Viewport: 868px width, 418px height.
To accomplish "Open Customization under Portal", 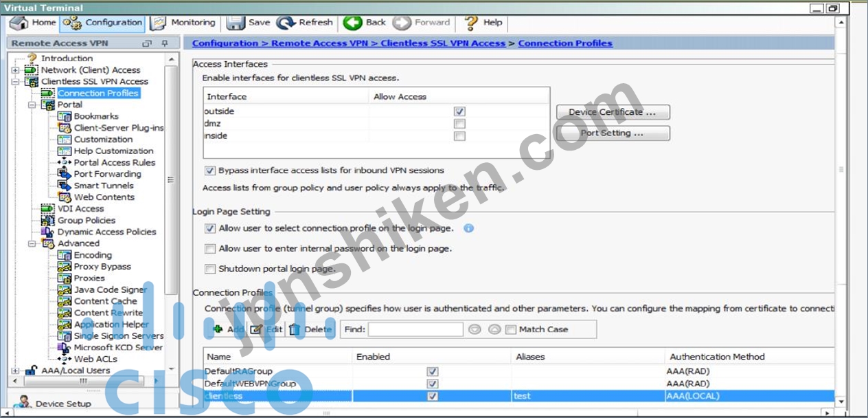I will click(x=103, y=140).
